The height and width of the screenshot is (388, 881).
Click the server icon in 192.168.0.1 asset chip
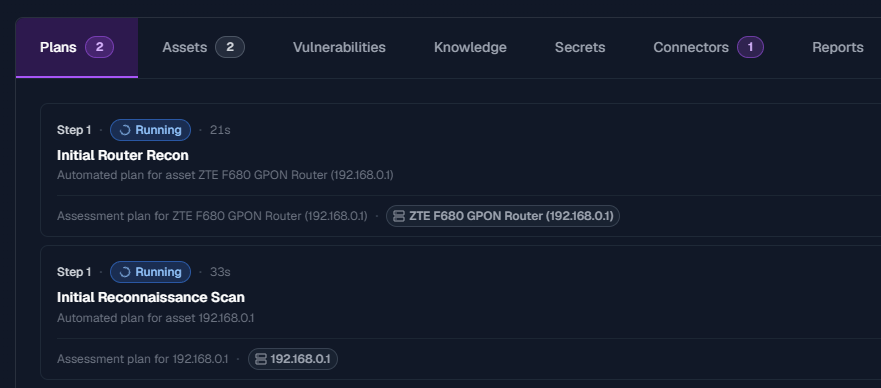261,359
